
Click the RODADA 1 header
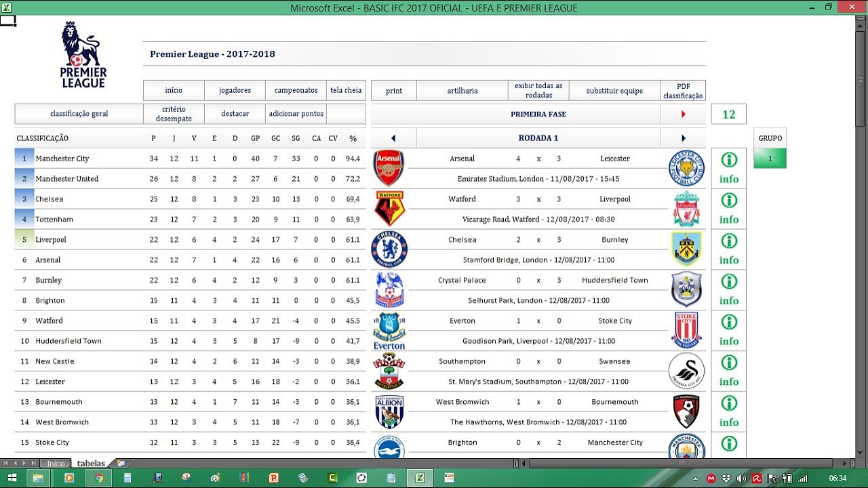tap(538, 138)
